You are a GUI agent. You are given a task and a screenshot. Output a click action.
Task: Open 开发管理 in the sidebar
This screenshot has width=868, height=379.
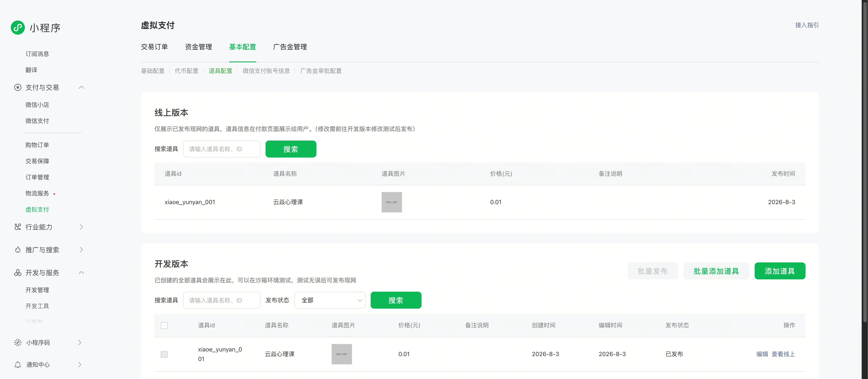(37, 290)
